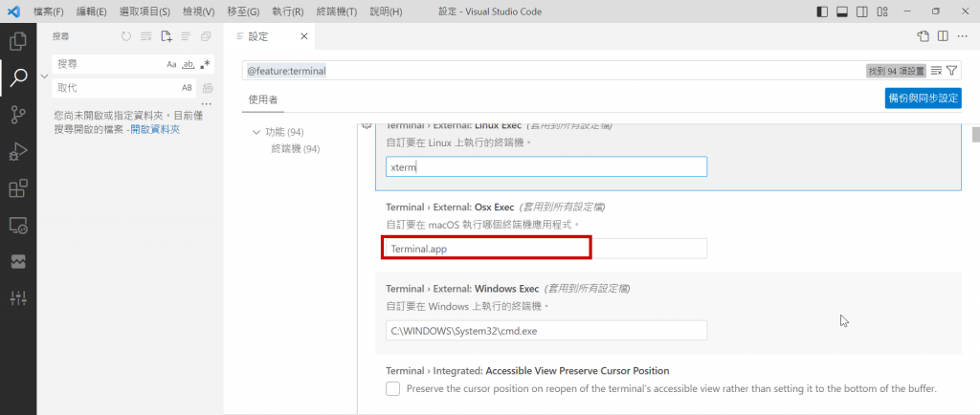Toggle preserve case in replace box

[x=187, y=88]
